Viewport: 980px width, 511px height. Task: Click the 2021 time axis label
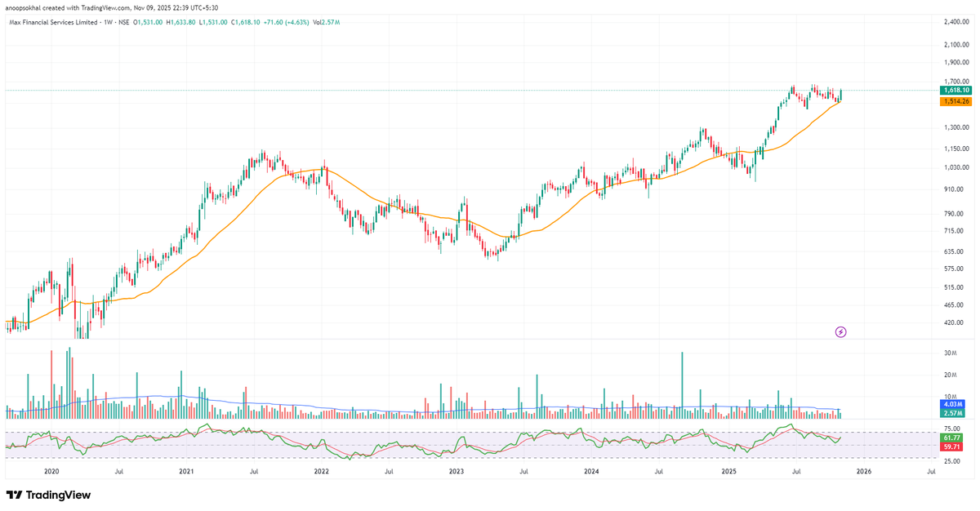(x=186, y=472)
